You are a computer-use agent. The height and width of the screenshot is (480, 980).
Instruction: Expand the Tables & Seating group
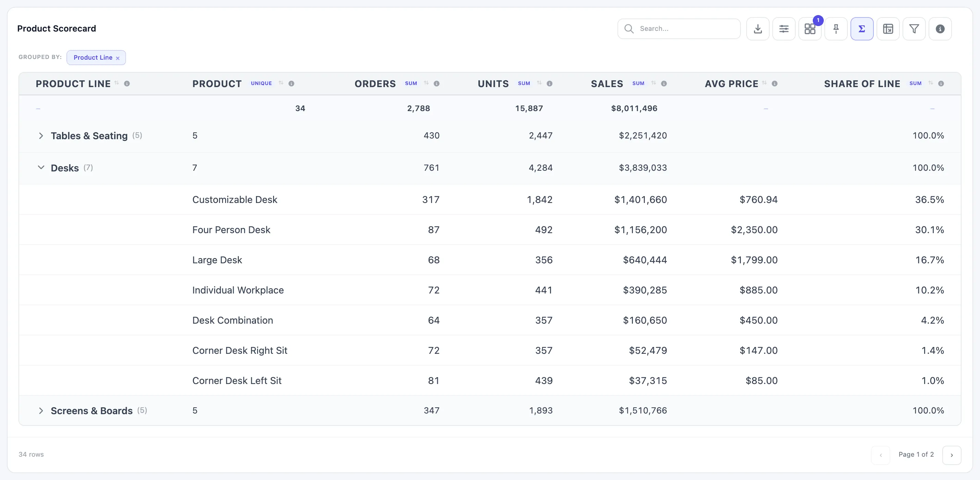pos(41,136)
